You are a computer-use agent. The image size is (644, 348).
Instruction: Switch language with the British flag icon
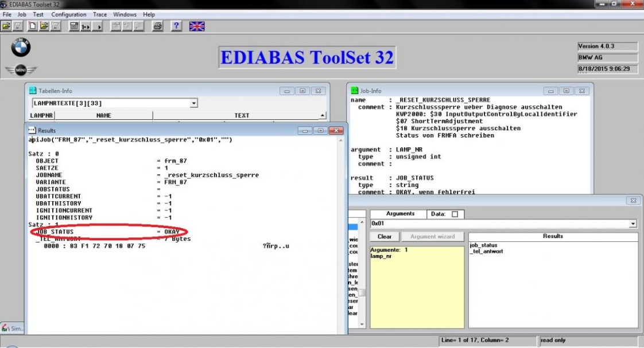click(197, 26)
